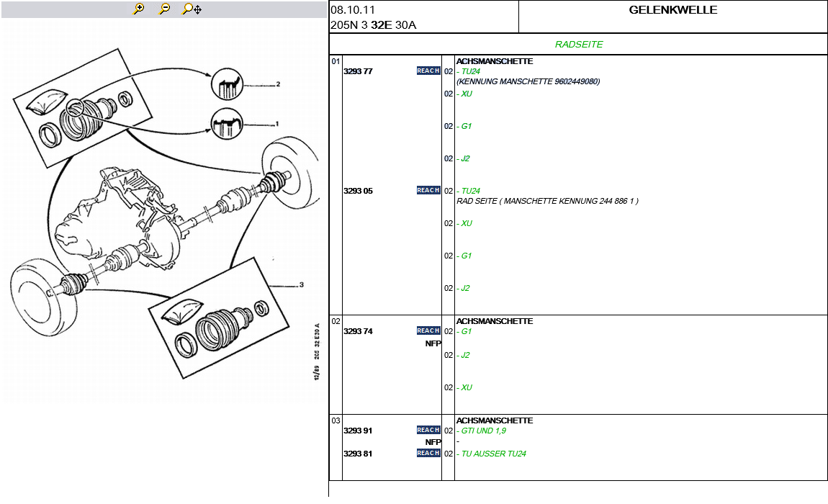This screenshot has height=504, width=828.
Task: Click the zoom in magnifier icon
Action: (139, 9)
